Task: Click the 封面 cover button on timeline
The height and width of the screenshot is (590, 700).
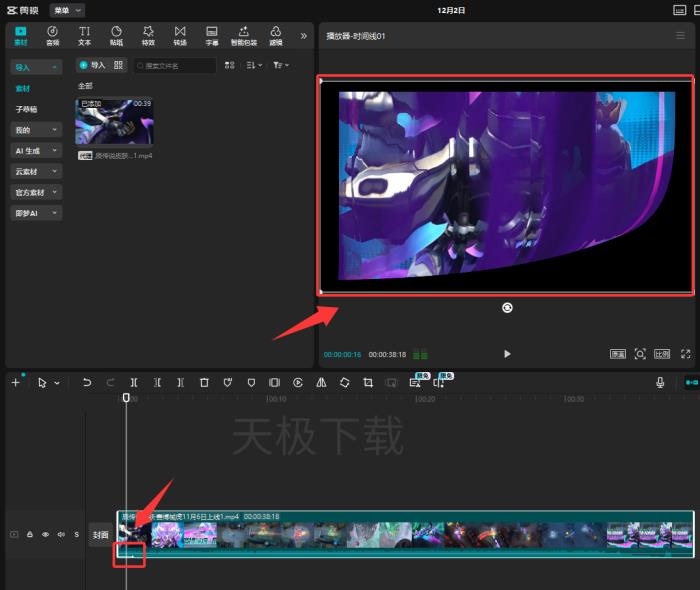Action: pos(100,535)
